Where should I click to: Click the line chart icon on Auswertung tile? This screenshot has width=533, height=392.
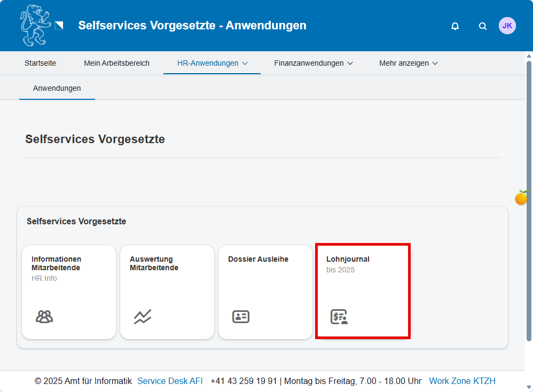coord(143,317)
